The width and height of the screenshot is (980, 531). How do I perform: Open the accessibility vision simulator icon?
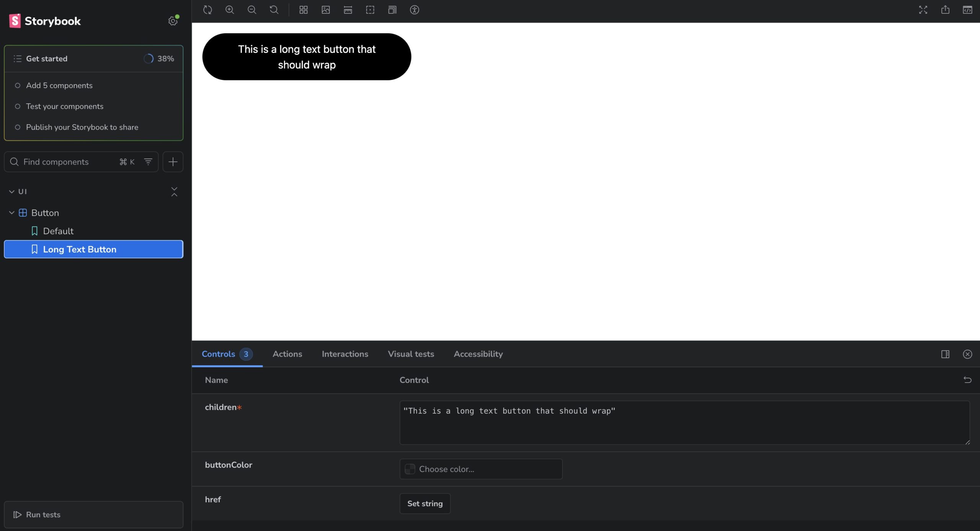[x=414, y=10]
